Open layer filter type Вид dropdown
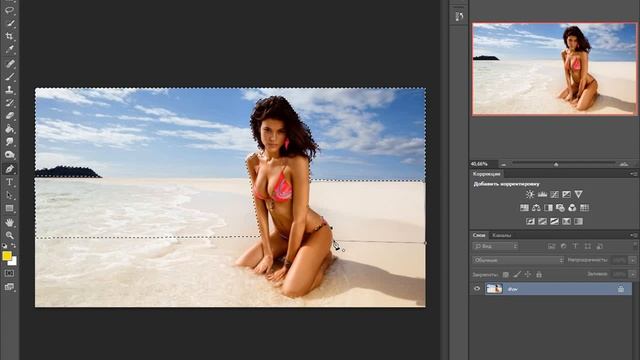The width and height of the screenshot is (640, 360). tap(496, 246)
